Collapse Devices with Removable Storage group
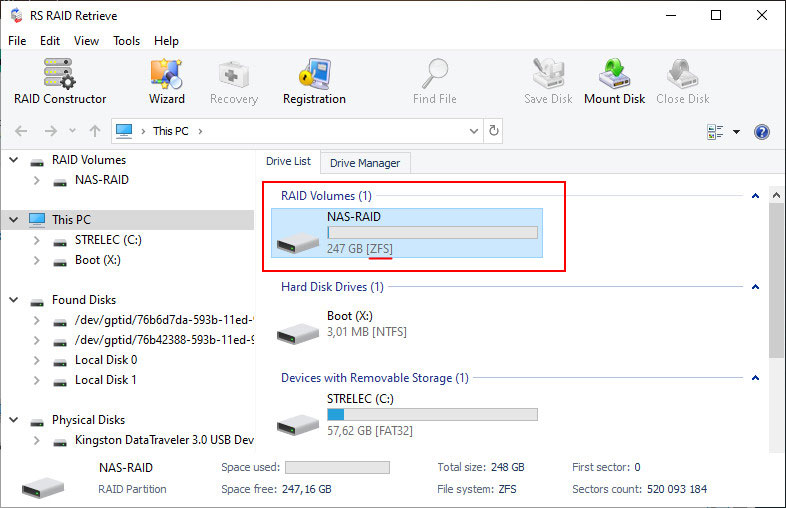Image resolution: width=786 pixels, height=508 pixels. coord(755,378)
